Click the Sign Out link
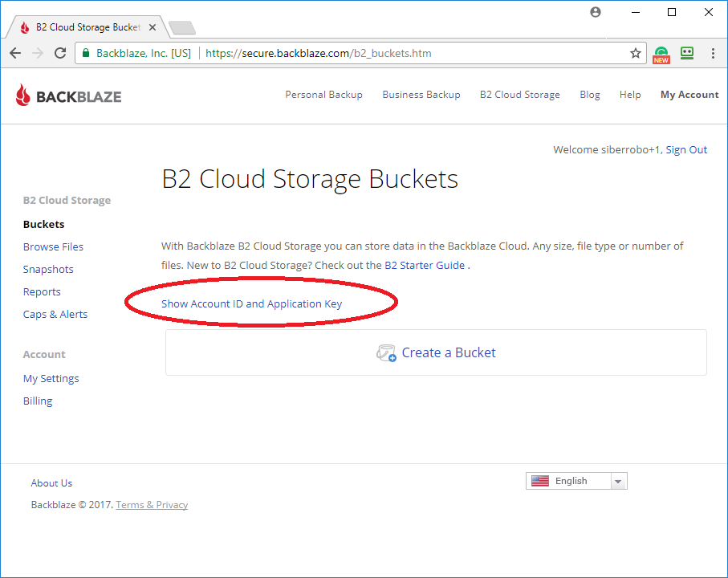 click(x=686, y=150)
